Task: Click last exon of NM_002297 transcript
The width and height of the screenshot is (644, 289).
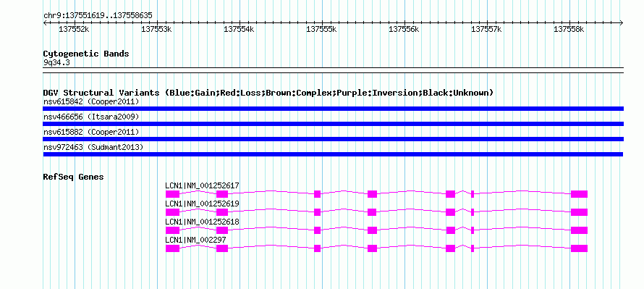Action: [x=579, y=248]
